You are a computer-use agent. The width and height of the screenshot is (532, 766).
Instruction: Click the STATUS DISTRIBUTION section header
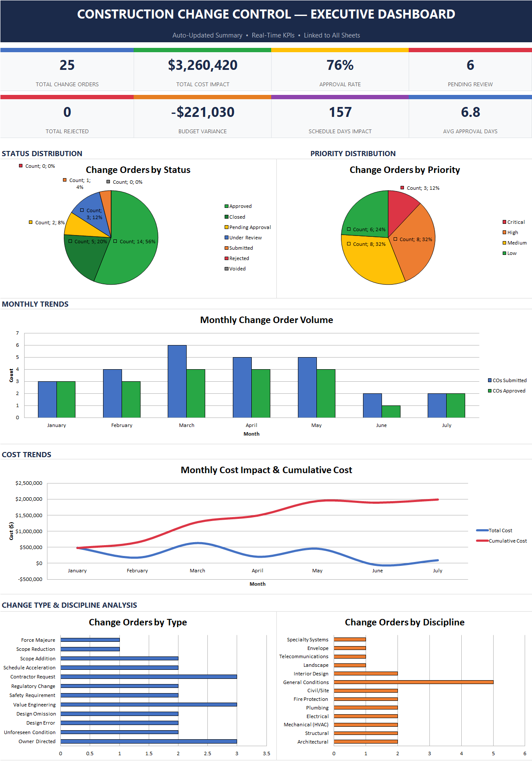(x=42, y=154)
